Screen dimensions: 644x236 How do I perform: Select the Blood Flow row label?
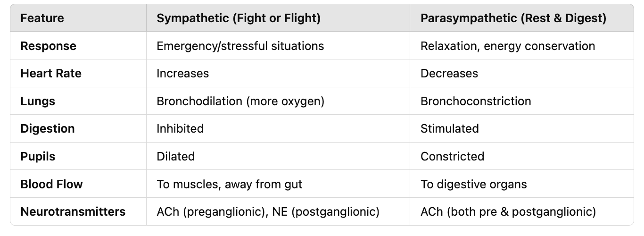tap(52, 184)
